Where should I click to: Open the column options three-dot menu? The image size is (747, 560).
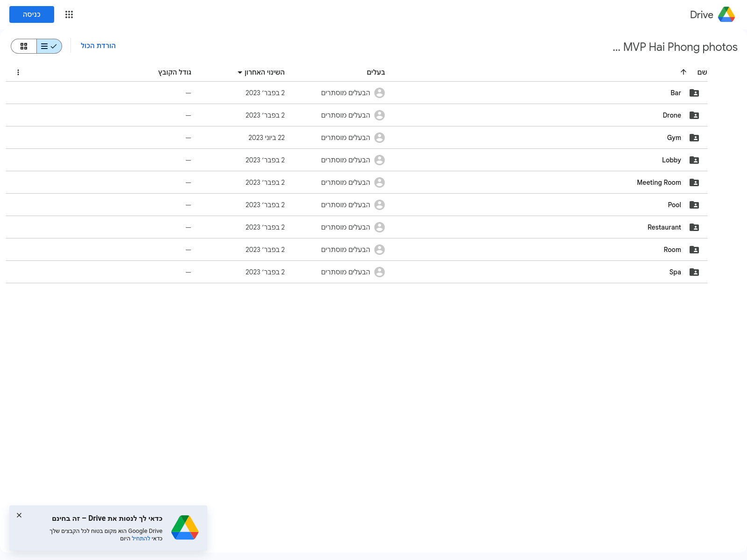pyautogui.click(x=18, y=72)
